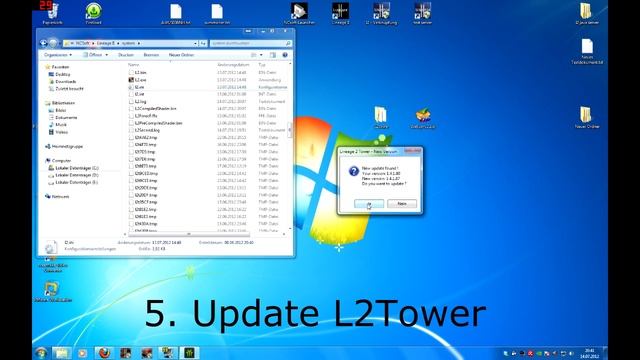Expand the arrow next to Öffnen

click(x=107, y=55)
